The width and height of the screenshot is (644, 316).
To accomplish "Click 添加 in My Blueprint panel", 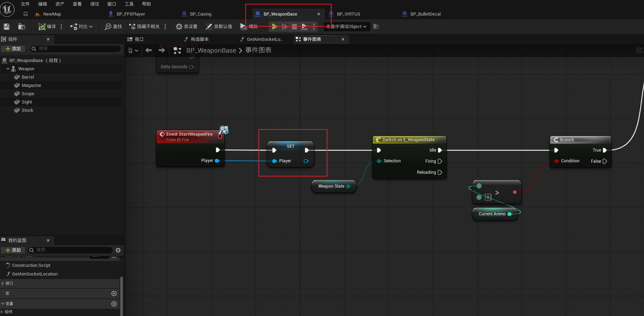I will click(13, 250).
